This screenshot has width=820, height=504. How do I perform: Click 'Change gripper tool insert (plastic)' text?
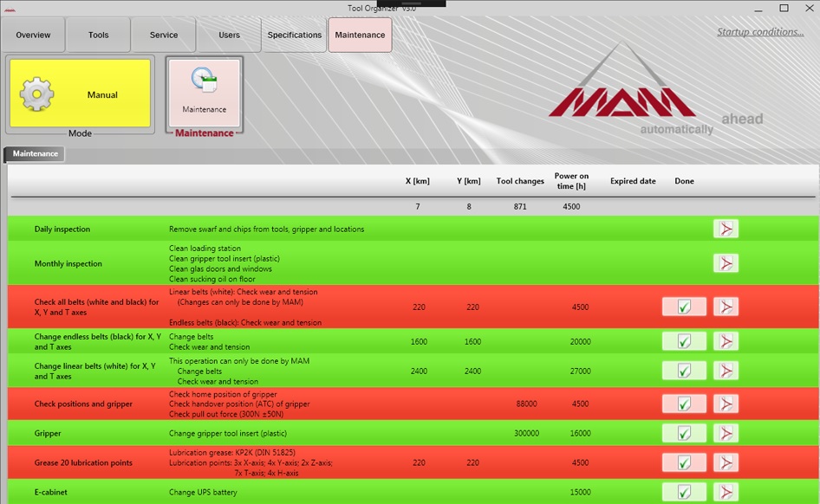[227, 433]
